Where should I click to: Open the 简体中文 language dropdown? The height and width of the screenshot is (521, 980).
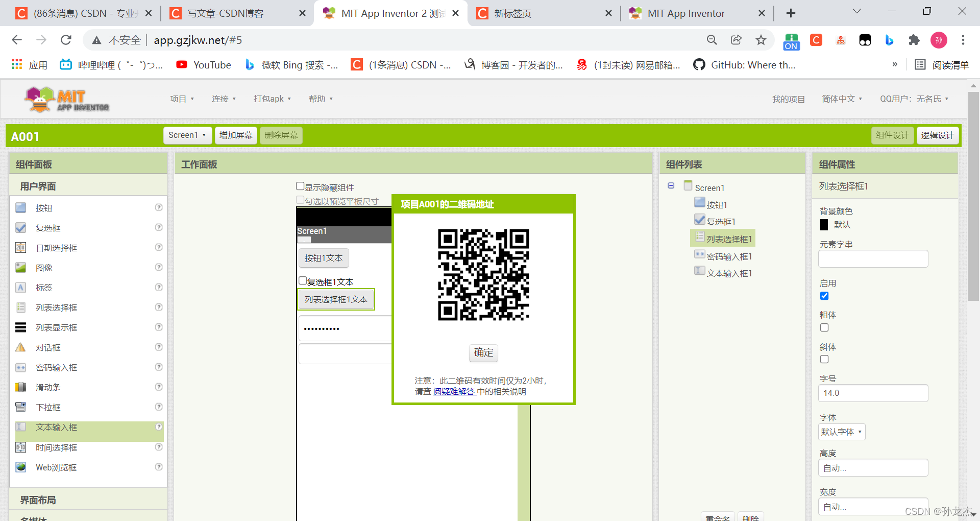click(842, 99)
